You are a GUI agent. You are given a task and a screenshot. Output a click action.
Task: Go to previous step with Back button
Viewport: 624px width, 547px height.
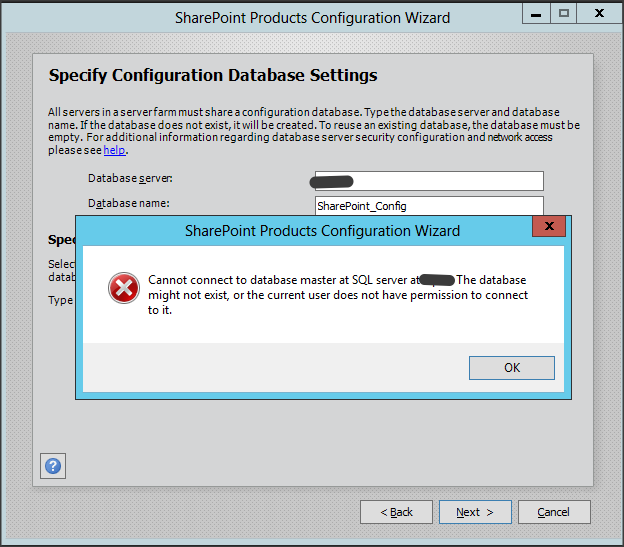pos(396,512)
